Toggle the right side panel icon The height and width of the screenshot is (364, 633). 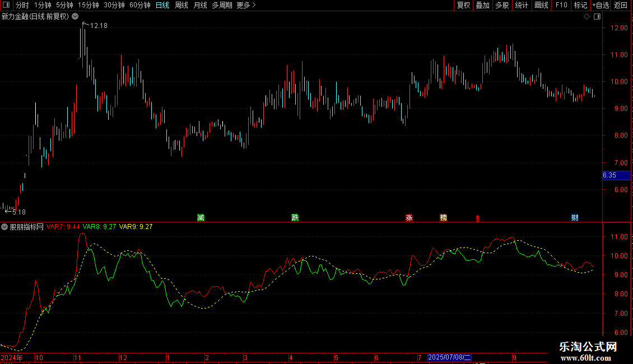(x=597, y=17)
